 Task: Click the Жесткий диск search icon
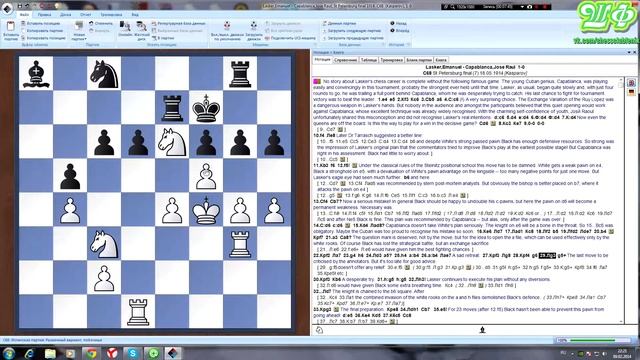click(142, 31)
